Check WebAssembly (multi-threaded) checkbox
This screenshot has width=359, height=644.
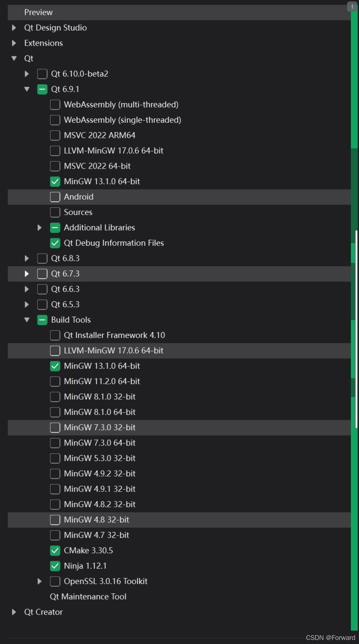point(55,105)
